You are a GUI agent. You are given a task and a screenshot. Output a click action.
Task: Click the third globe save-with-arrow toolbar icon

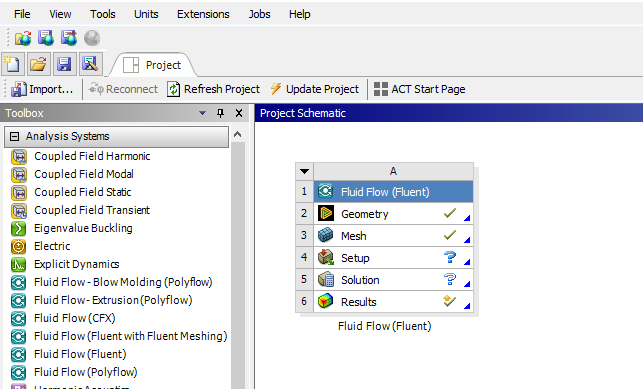click(x=69, y=38)
